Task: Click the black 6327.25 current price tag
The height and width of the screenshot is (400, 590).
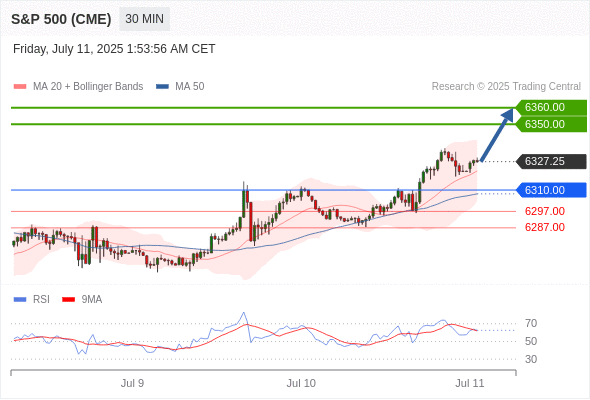Action: pos(551,161)
